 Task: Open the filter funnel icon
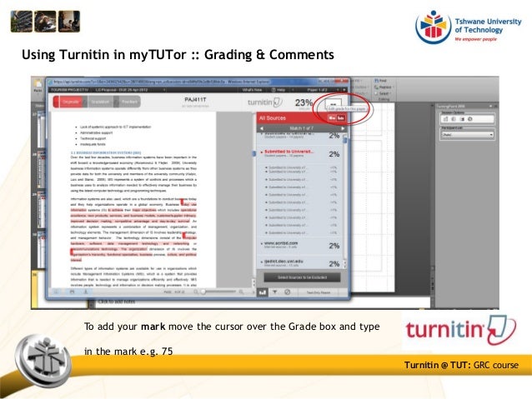275,292
